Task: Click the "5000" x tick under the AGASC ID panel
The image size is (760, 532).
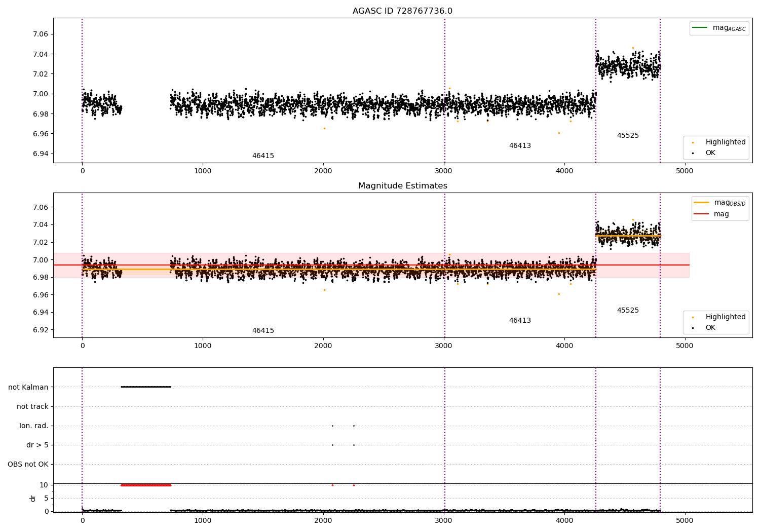Action: click(685, 171)
